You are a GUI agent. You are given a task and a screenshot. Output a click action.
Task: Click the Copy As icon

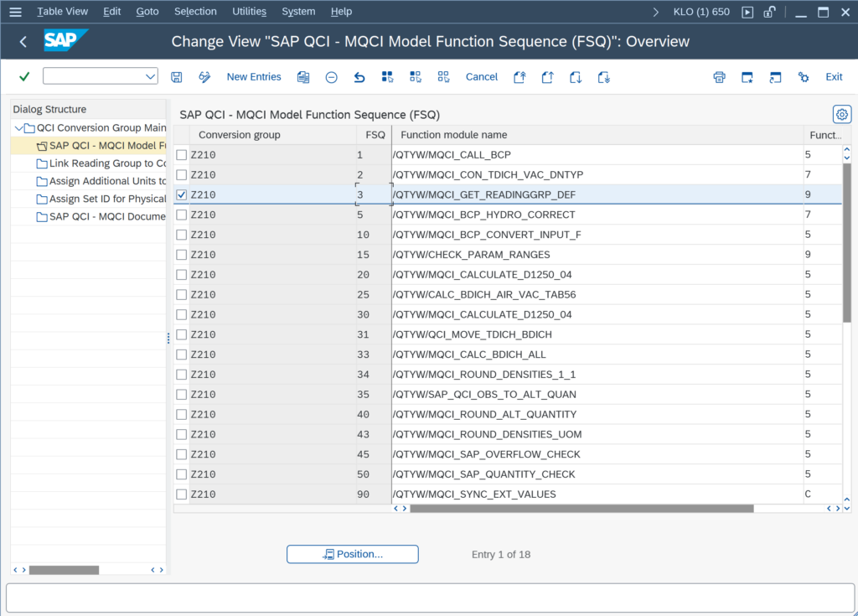coord(303,77)
